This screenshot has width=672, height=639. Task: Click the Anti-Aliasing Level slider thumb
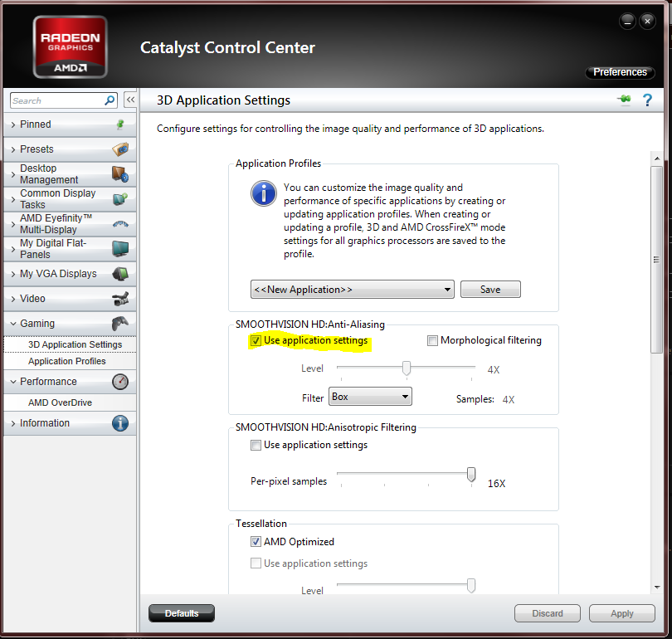(407, 368)
